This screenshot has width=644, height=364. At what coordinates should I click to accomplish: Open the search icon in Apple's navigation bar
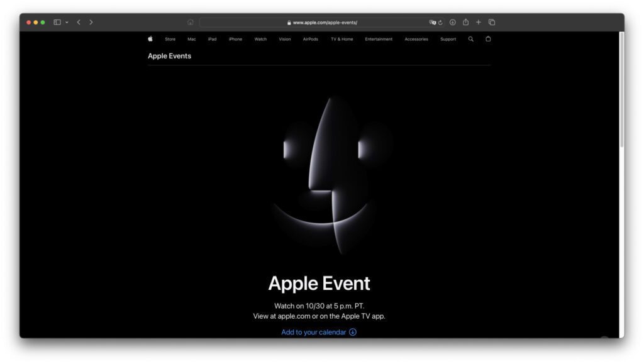[x=470, y=39]
